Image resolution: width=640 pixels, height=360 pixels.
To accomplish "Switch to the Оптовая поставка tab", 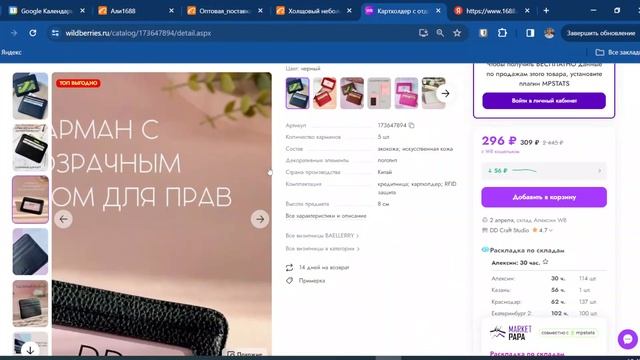I will tap(224, 11).
